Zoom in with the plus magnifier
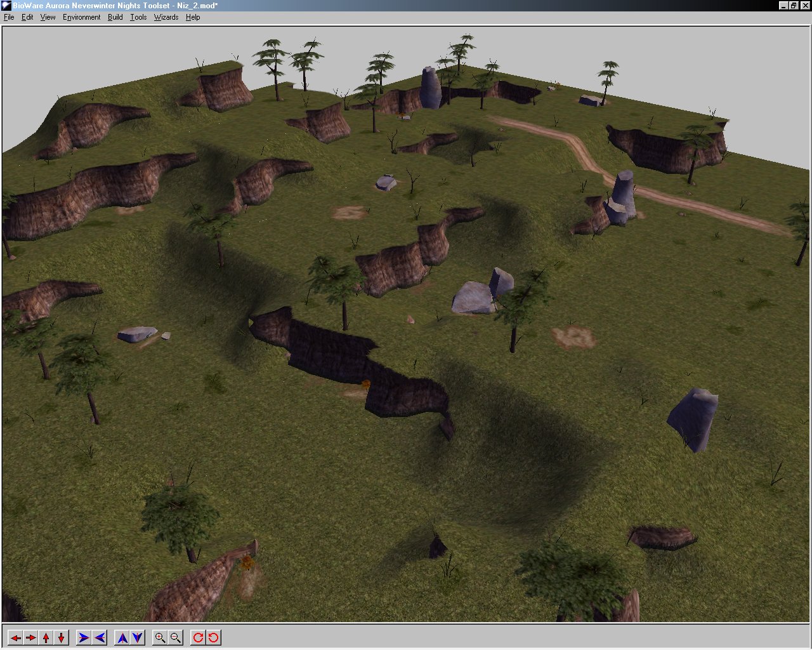The image size is (812, 650). tap(160, 638)
